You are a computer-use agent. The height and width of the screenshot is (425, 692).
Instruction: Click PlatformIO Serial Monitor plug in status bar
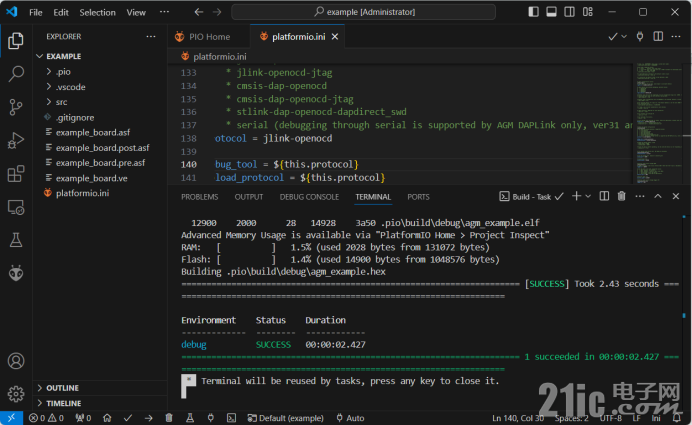click(x=211, y=418)
